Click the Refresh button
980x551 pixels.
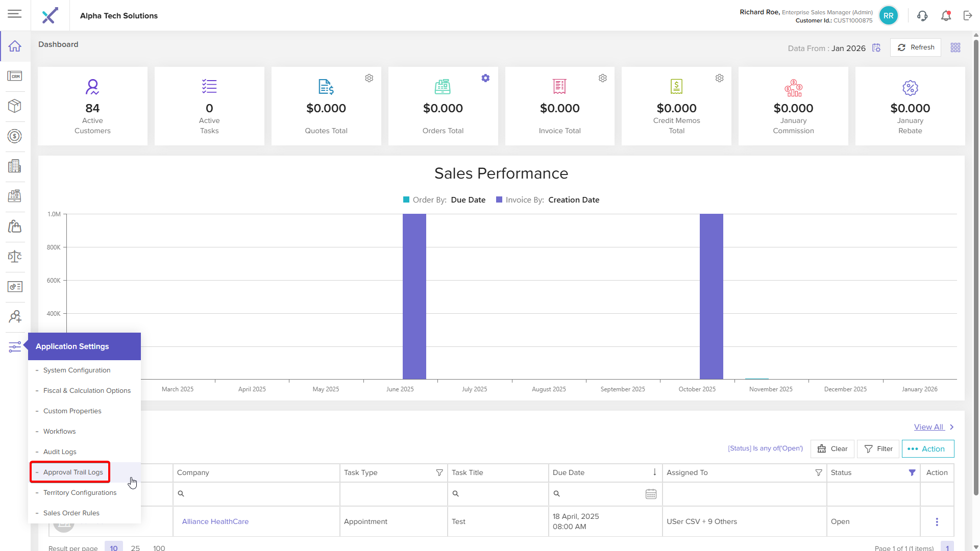click(x=916, y=47)
